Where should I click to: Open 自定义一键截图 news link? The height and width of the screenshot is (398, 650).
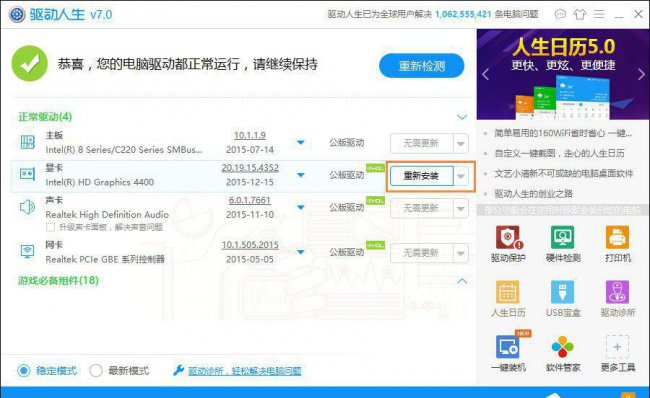pyautogui.click(x=559, y=153)
